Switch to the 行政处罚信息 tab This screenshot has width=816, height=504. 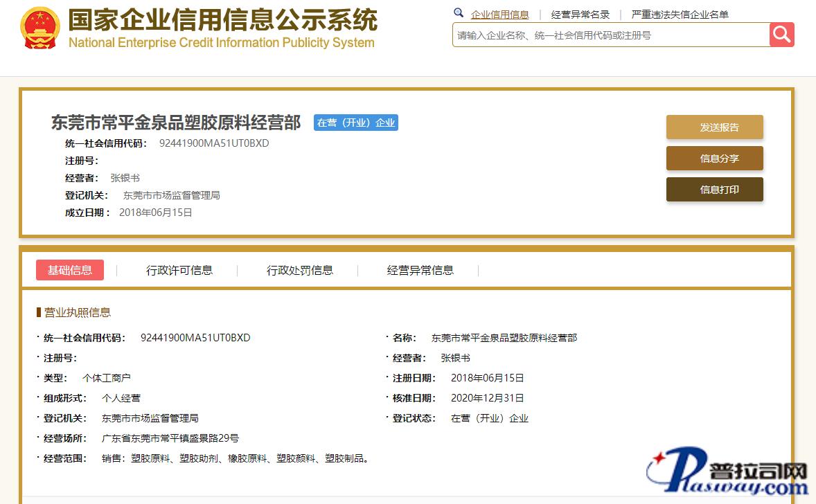pyautogui.click(x=300, y=270)
